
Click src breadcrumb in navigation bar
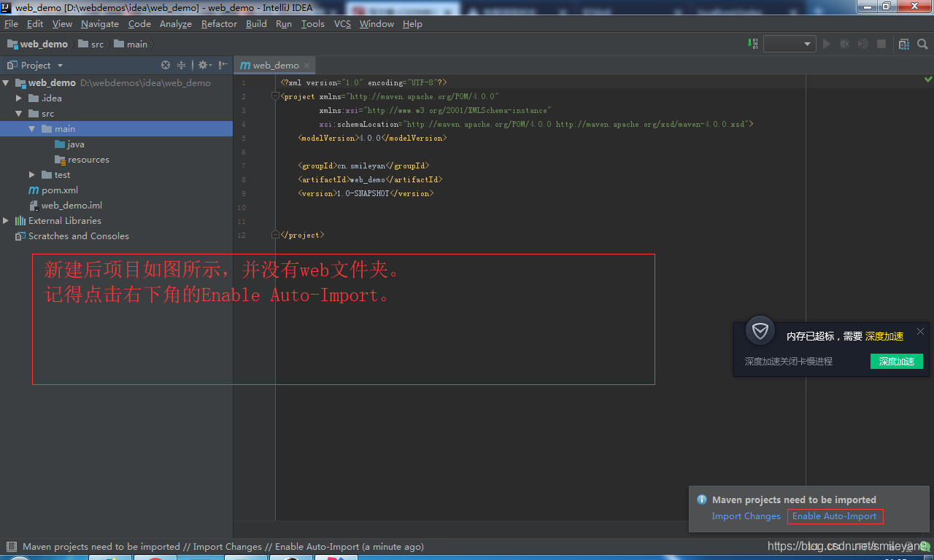click(91, 44)
